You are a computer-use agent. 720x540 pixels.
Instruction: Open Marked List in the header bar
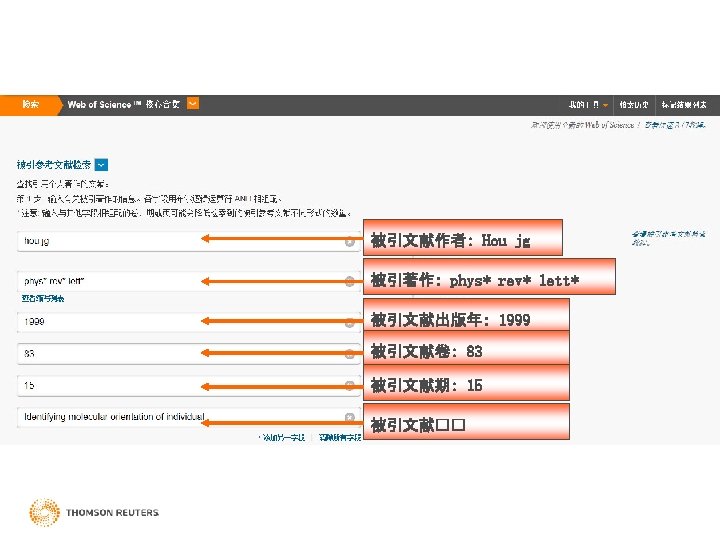pos(684,105)
